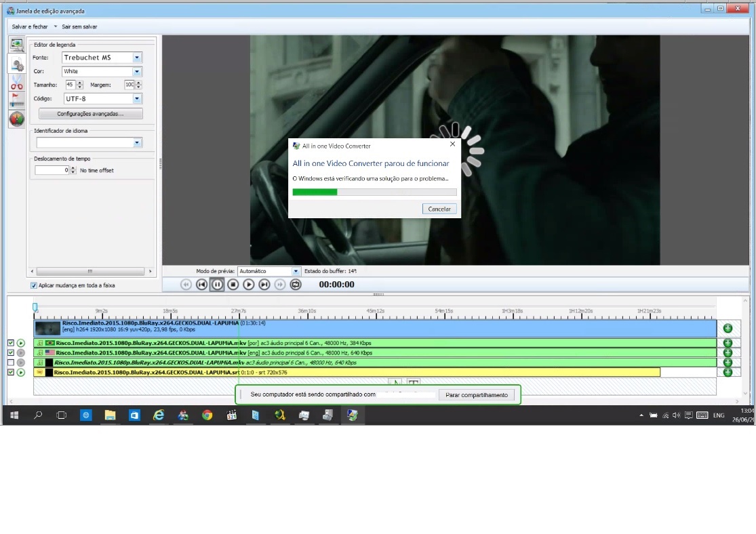Enable the unchecked third audio track checkbox
Viewport: 756px width, 534px height.
click(11, 363)
